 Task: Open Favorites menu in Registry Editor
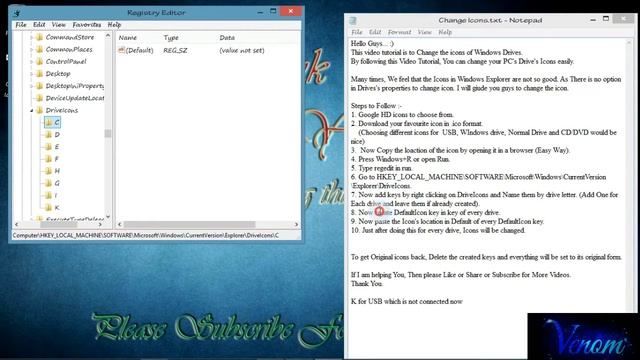(x=87, y=25)
